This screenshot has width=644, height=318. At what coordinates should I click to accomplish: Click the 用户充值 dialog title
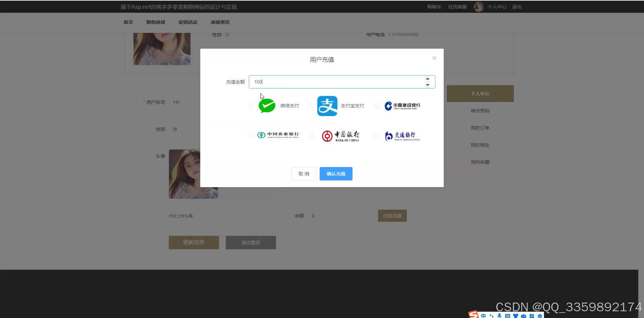point(322,60)
